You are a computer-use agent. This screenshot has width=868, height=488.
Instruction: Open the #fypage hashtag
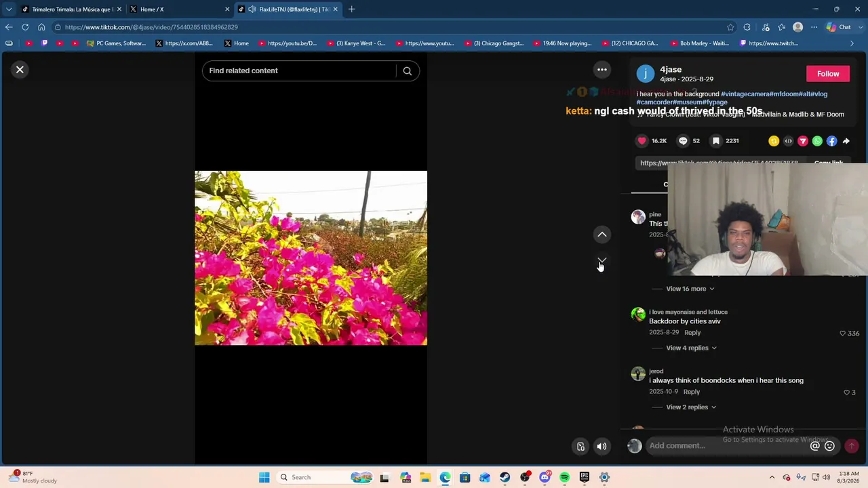click(715, 102)
